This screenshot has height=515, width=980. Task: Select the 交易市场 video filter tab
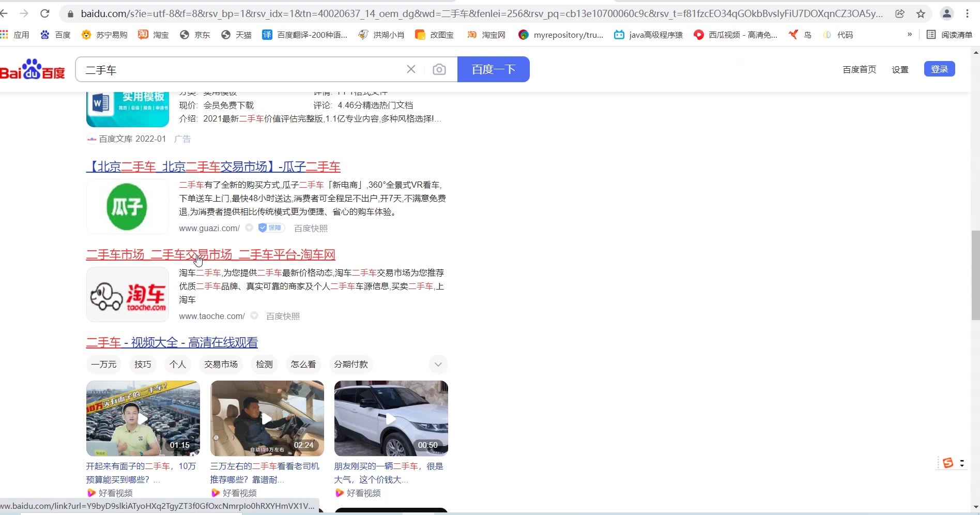pos(221,365)
